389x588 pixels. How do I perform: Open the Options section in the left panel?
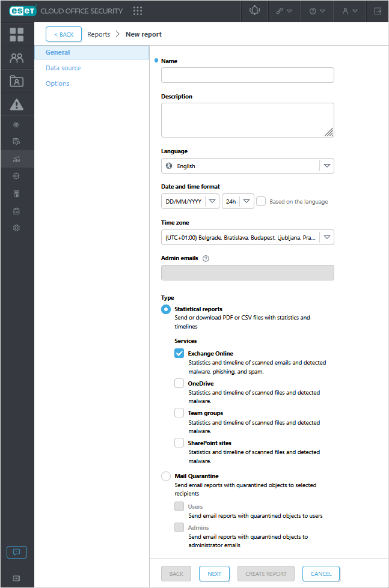(57, 83)
